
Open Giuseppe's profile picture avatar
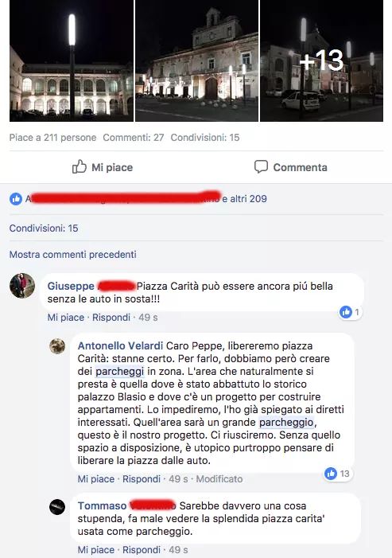[22, 286]
